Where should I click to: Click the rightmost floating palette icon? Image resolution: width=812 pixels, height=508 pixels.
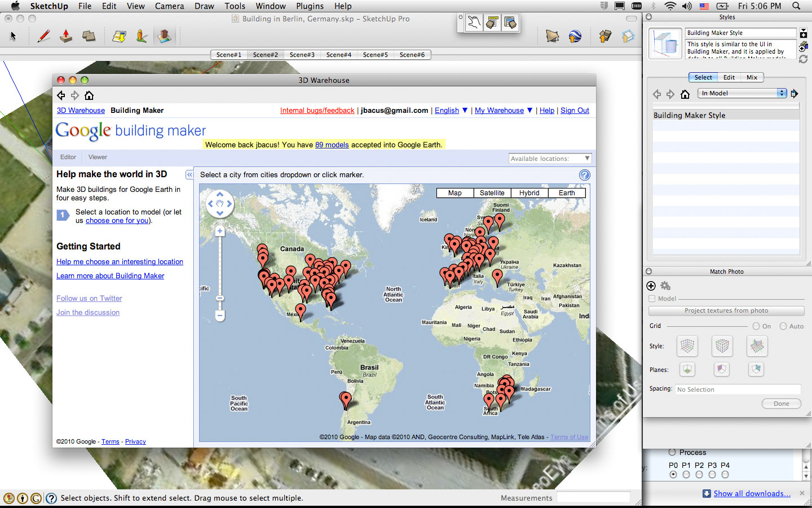[x=510, y=23]
